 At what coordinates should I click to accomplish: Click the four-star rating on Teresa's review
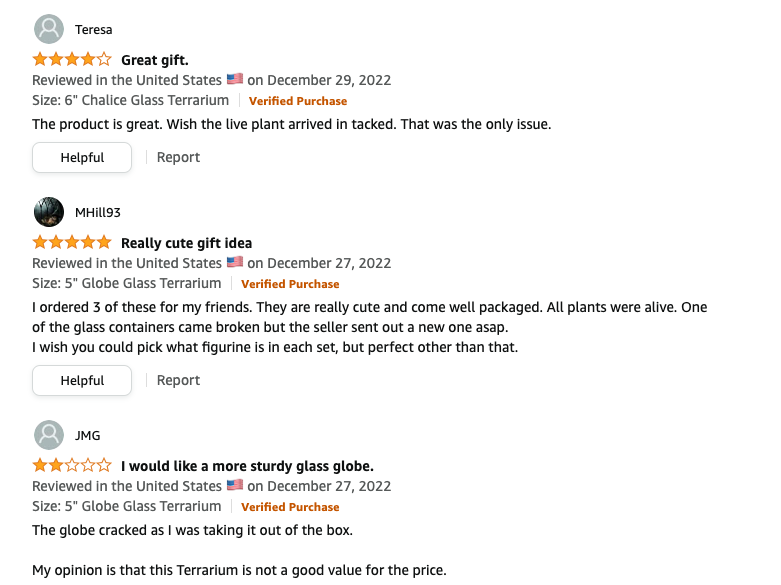point(72,60)
